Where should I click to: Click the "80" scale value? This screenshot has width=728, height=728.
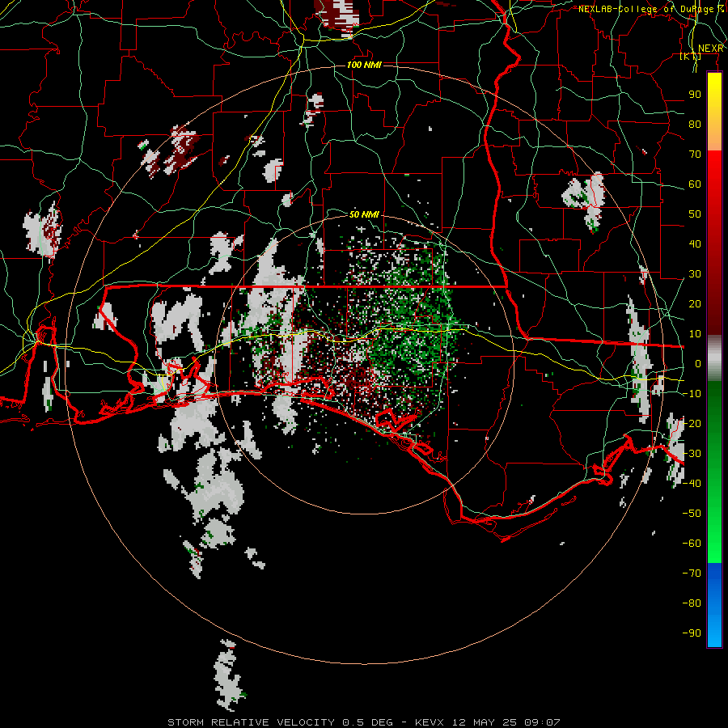[695, 124]
